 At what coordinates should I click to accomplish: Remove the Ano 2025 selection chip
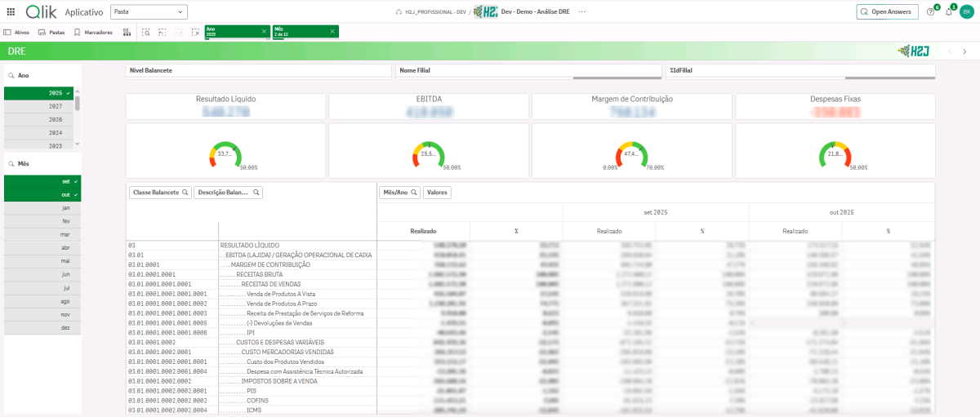click(263, 31)
